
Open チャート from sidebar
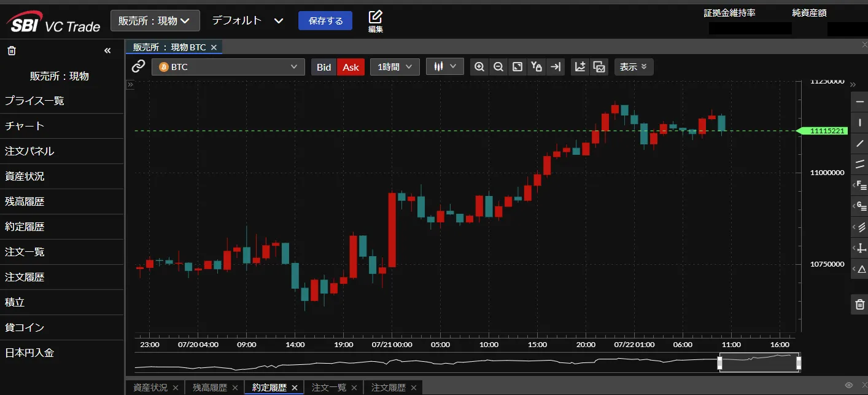pos(61,126)
